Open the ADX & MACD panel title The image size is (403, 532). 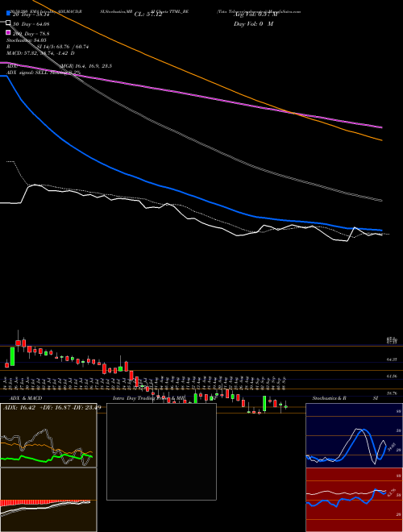pos(26,398)
